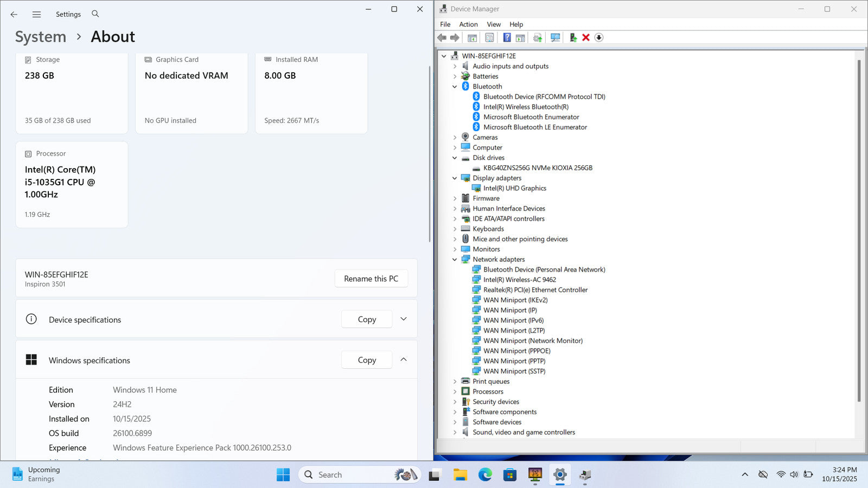
Task: Open File Explorer from the taskbar
Action: pos(460,475)
